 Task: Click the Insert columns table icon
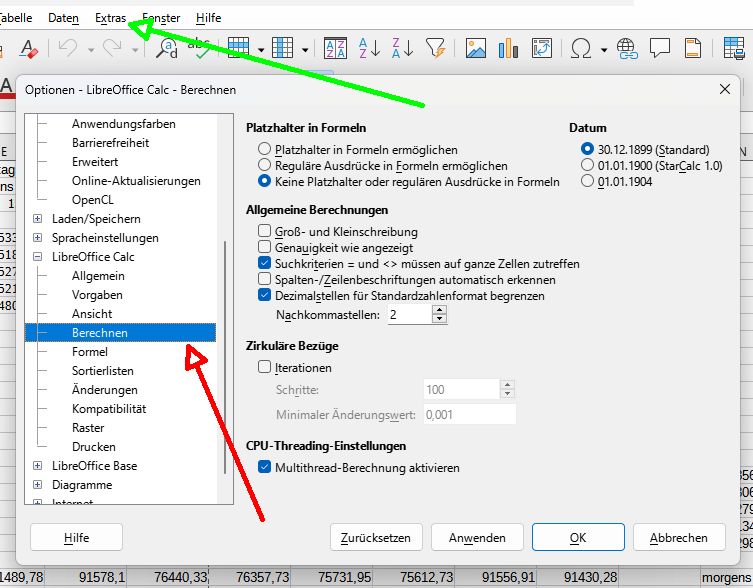pyautogui.click(x=282, y=49)
